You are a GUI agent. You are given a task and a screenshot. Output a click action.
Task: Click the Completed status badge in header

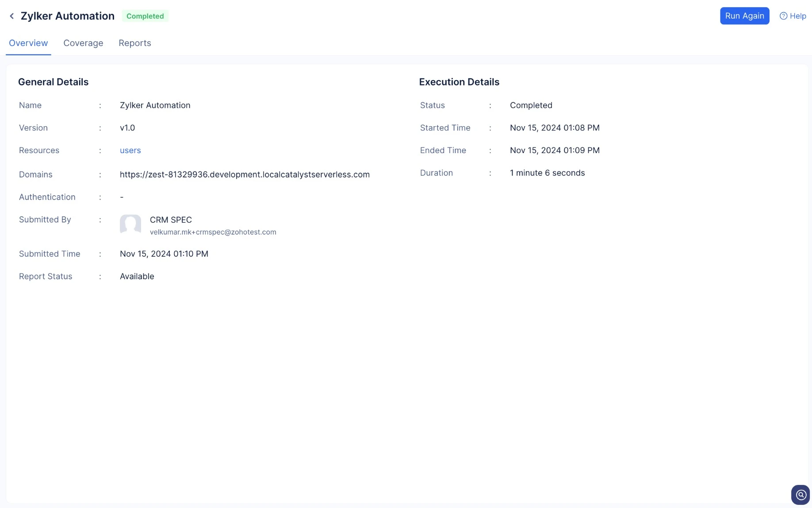(x=145, y=16)
